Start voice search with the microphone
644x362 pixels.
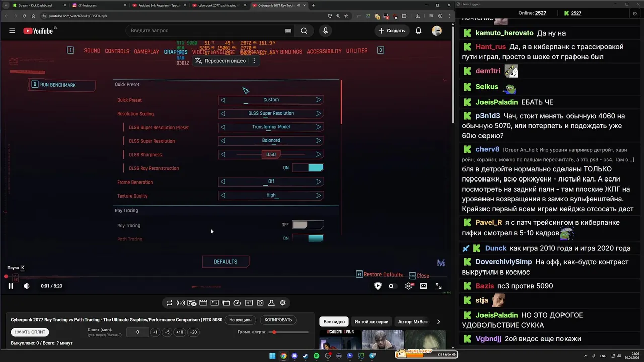(326, 31)
